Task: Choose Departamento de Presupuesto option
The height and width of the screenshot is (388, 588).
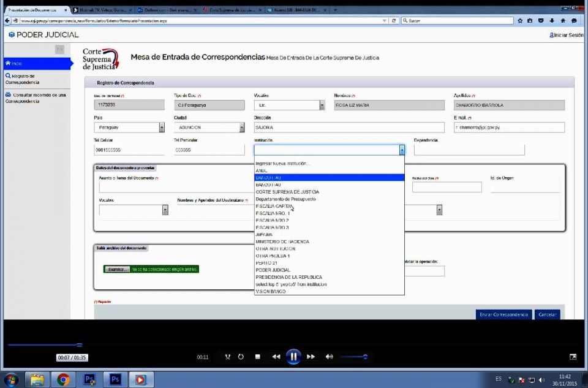Action: click(x=330, y=199)
